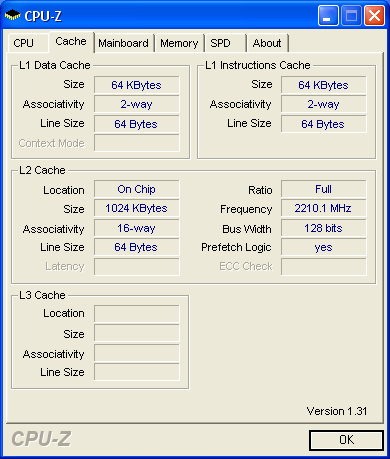
Task: Select L1 Instructions Cache size 64 KBytes
Action: click(324, 85)
